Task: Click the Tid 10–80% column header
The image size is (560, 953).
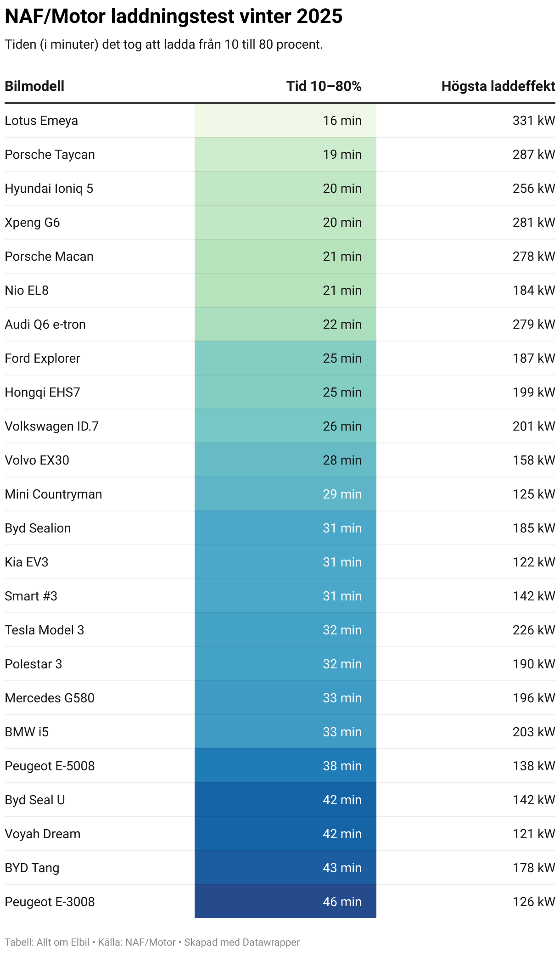Action: pyautogui.click(x=324, y=86)
